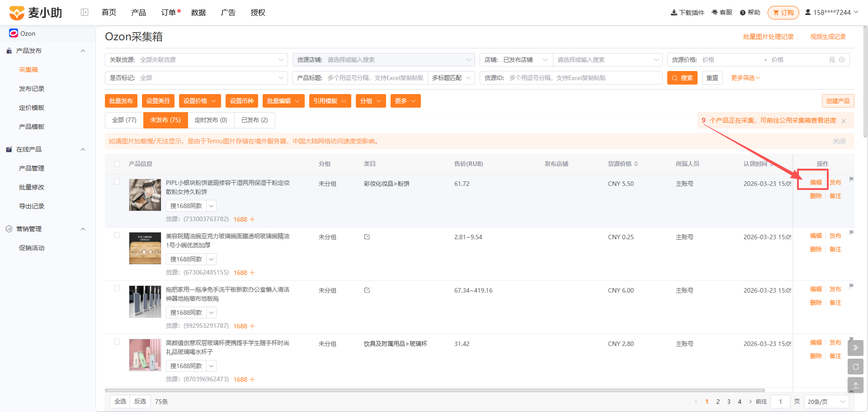Click the 反选 button in footer

pyautogui.click(x=140, y=402)
